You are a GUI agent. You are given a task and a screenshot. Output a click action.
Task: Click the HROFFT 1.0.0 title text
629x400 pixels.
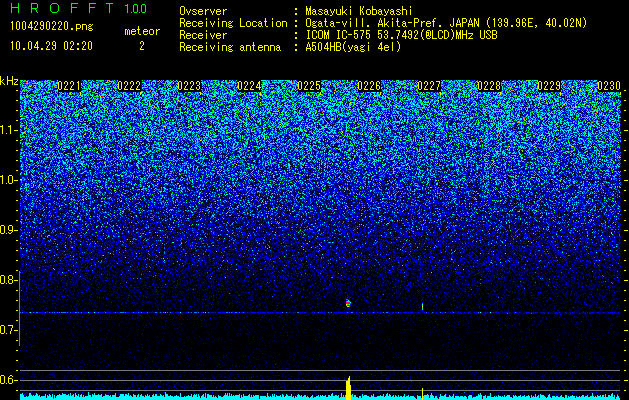(78, 8)
